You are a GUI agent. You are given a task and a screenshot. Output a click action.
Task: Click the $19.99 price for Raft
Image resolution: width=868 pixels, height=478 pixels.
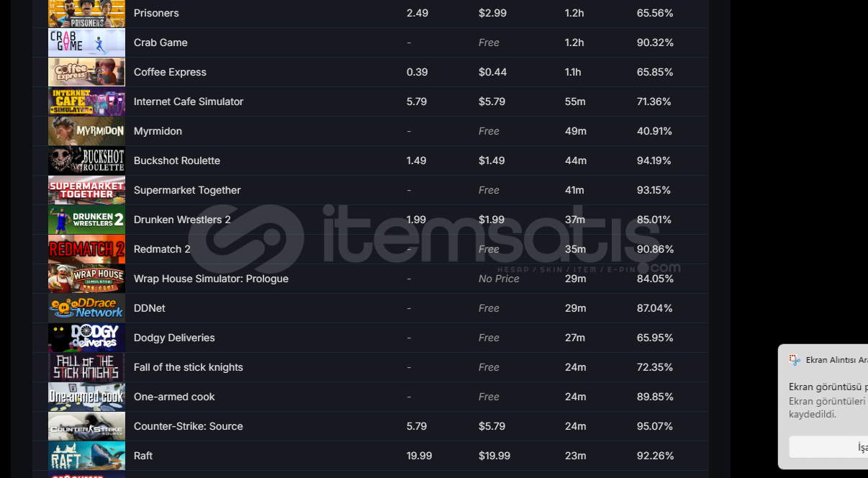click(x=494, y=456)
